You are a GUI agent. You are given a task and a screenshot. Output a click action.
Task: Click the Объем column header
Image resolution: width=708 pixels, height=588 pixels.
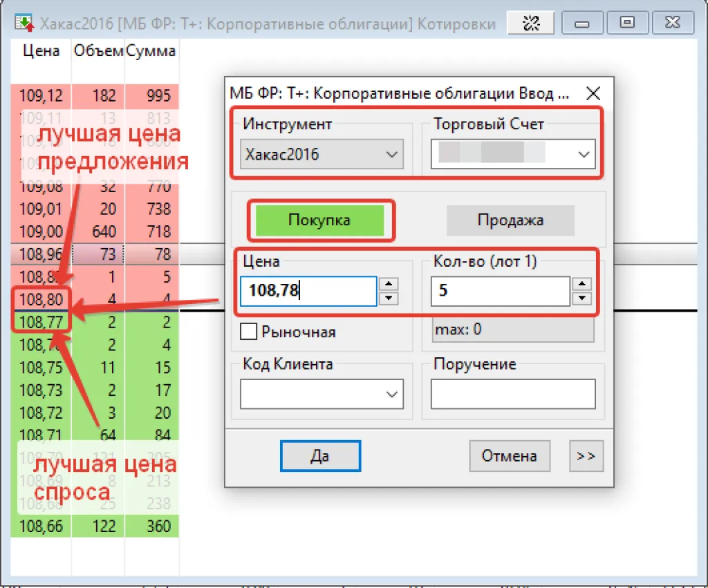(98, 51)
